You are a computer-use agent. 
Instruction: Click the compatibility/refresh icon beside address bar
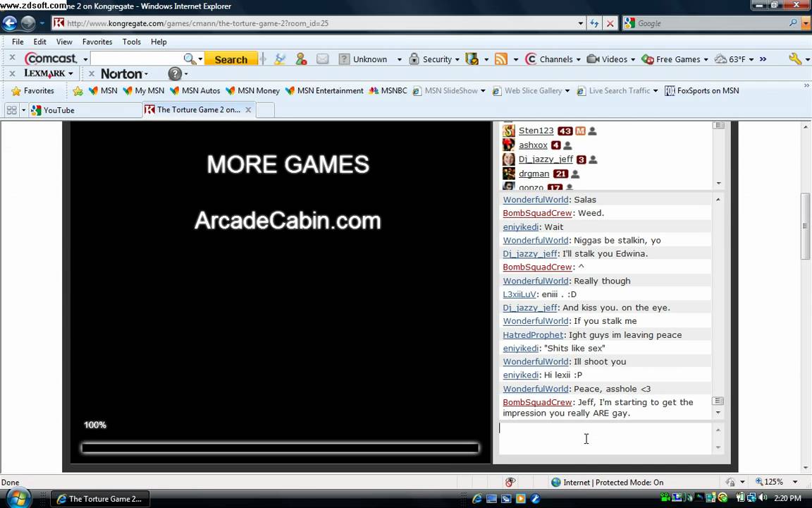(594, 23)
